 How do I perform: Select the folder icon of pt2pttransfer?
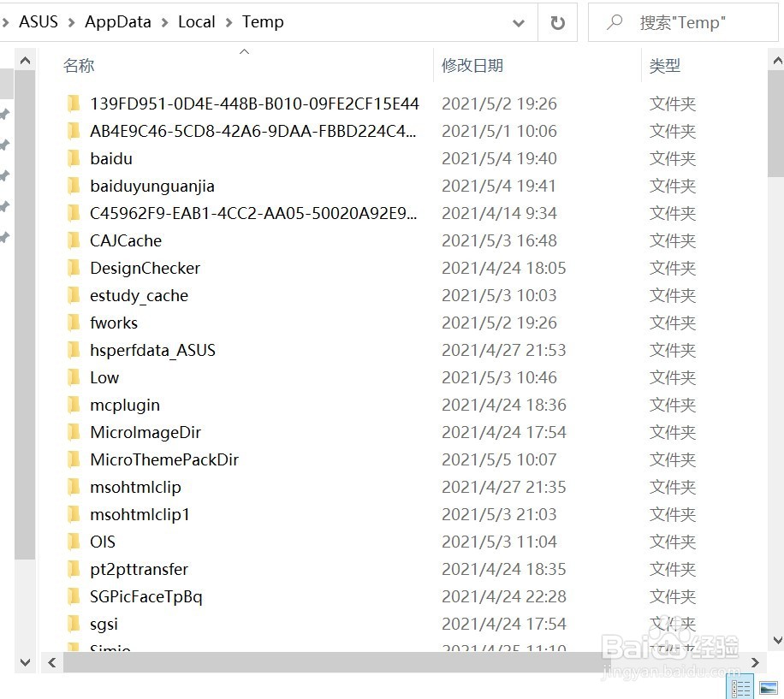(74, 569)
